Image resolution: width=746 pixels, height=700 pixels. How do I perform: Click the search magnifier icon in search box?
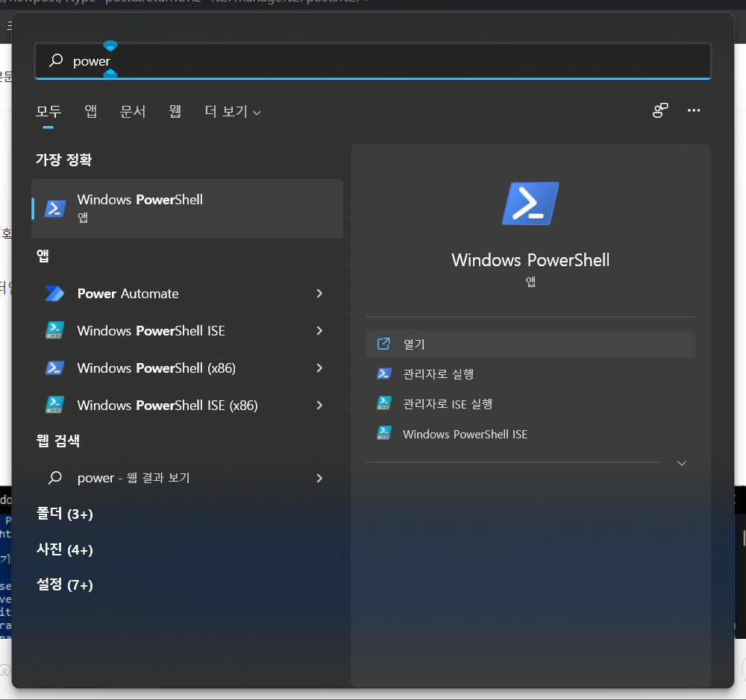click(x=56, y=60)
